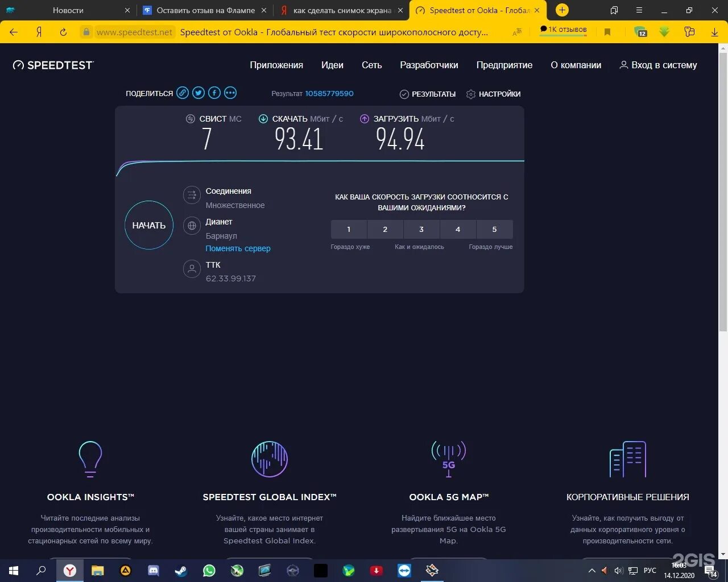This screenshot has height=582, width=728.
Task: Click the page vertical scrollbar
Action: (723, 191)
